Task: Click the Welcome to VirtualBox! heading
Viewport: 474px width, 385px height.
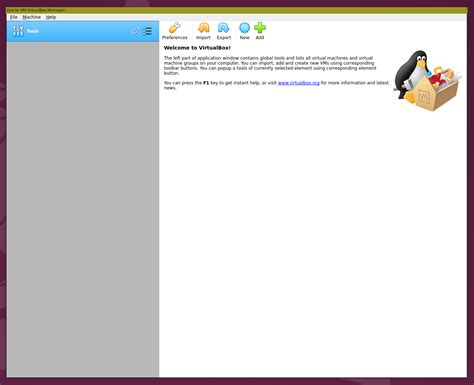Action: coord(197,48)
